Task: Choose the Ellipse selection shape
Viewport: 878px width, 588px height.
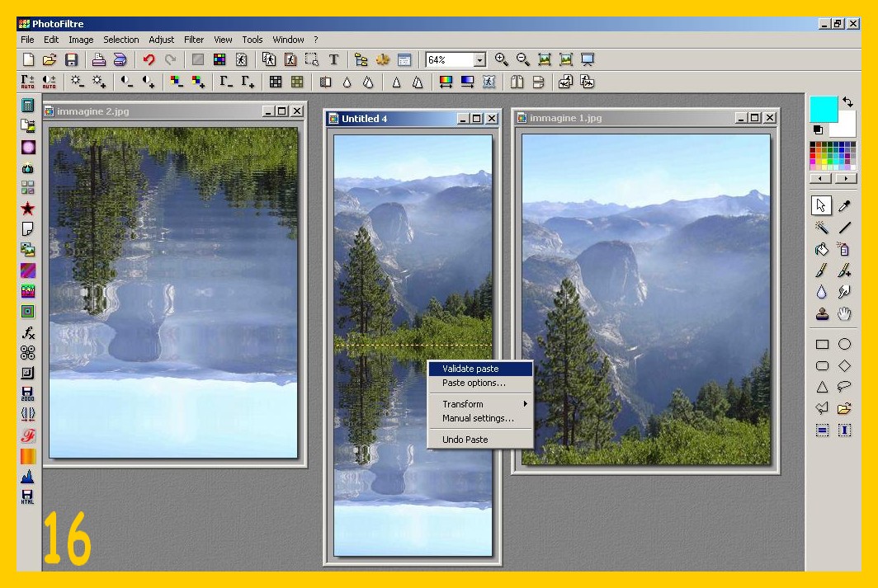Action: point(844,345)
